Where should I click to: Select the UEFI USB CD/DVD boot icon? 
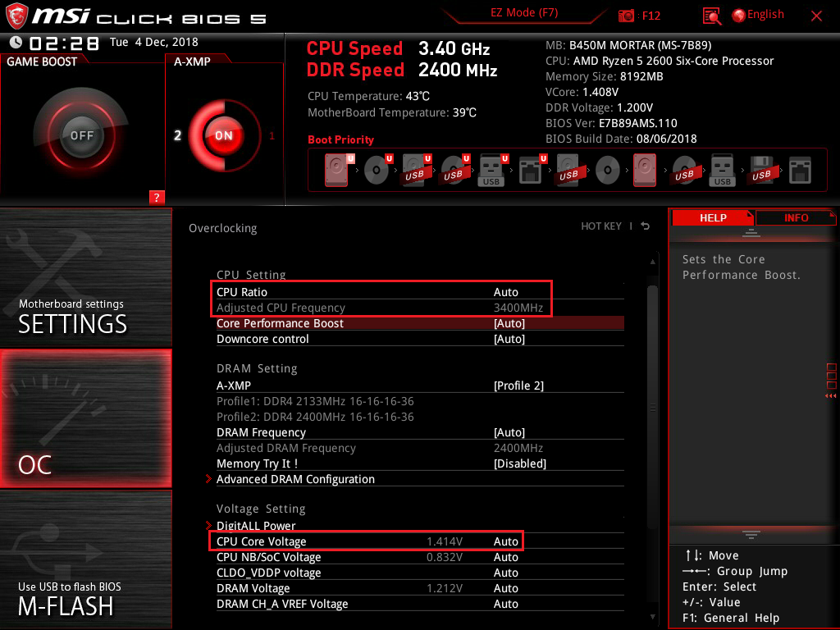(454, 170)
